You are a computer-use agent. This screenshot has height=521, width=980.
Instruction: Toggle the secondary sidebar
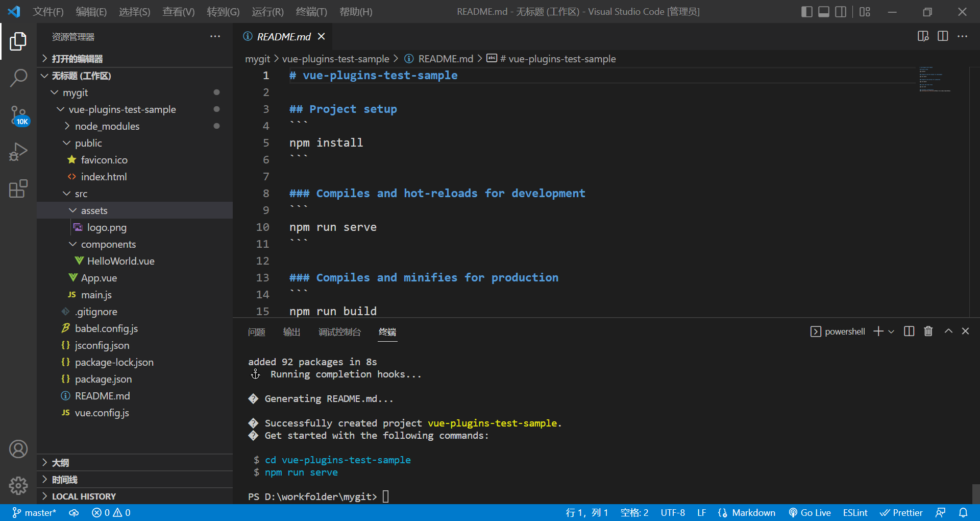841,11
